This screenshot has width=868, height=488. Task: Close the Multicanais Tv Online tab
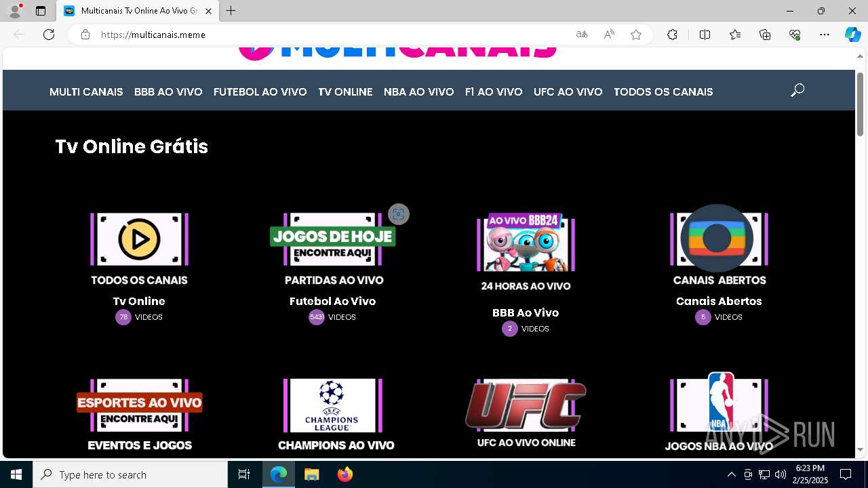(208, 11)
